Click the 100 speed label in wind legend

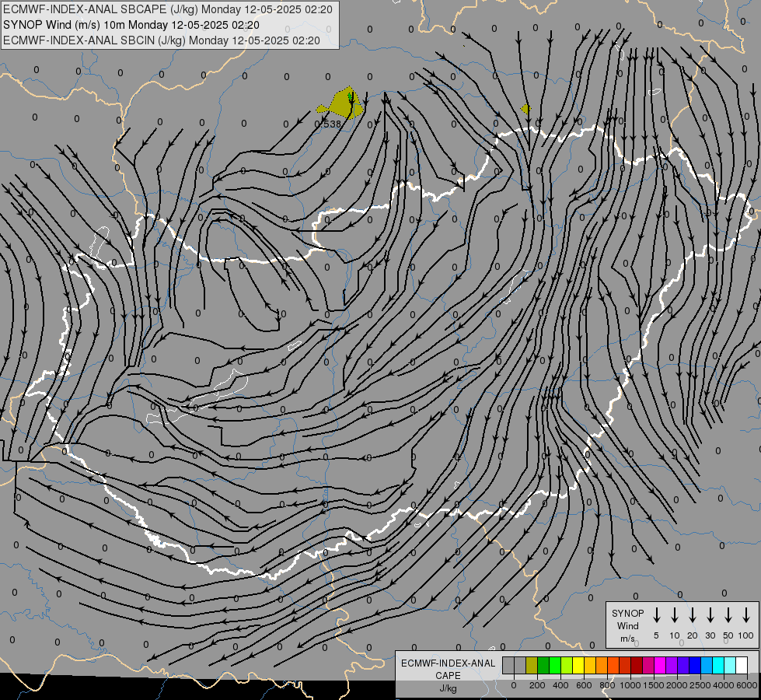tap(746, 635)
